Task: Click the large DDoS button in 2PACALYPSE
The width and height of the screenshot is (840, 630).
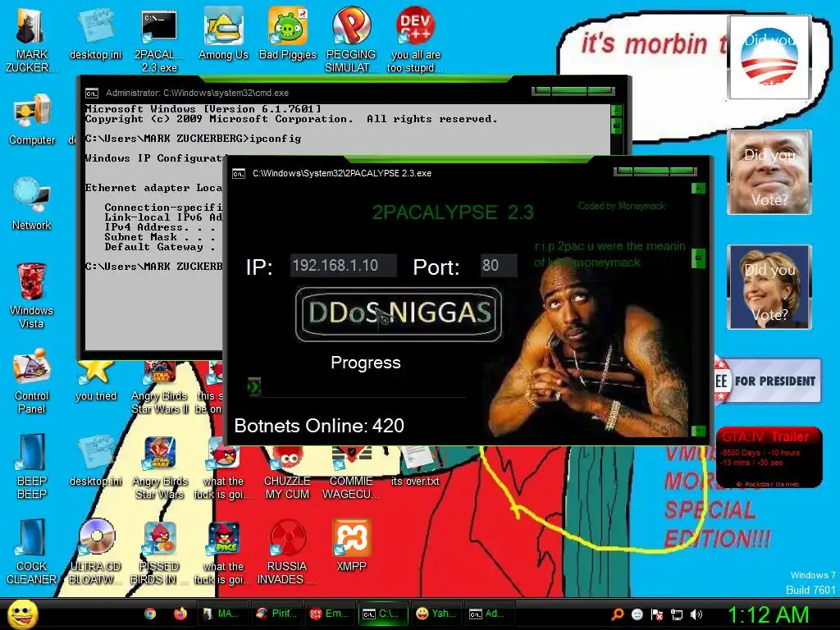Action: click(399, 314)
